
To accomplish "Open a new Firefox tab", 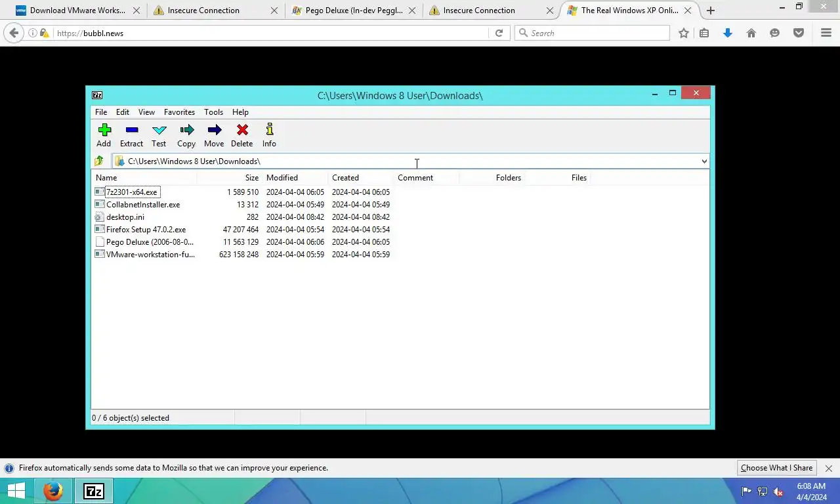I will coord(710,10).
